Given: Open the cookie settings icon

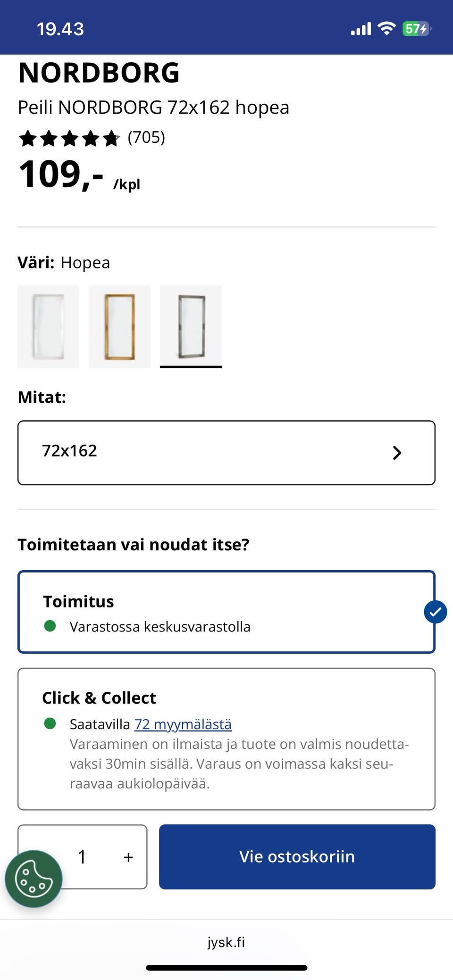Looking at the screenshot, I should click(x=33, y=879).
